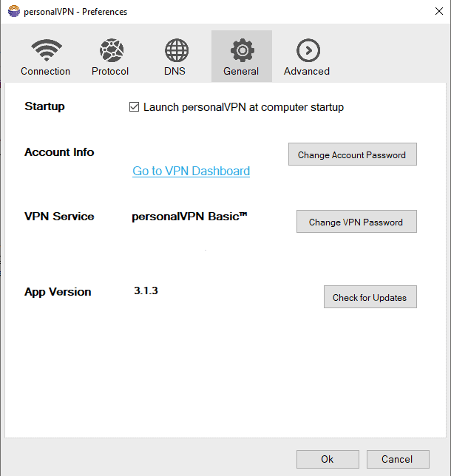This screenshot has width=451, height=476.
Task: Click the personalVPN logo in title bar
Action: point(13,11)
